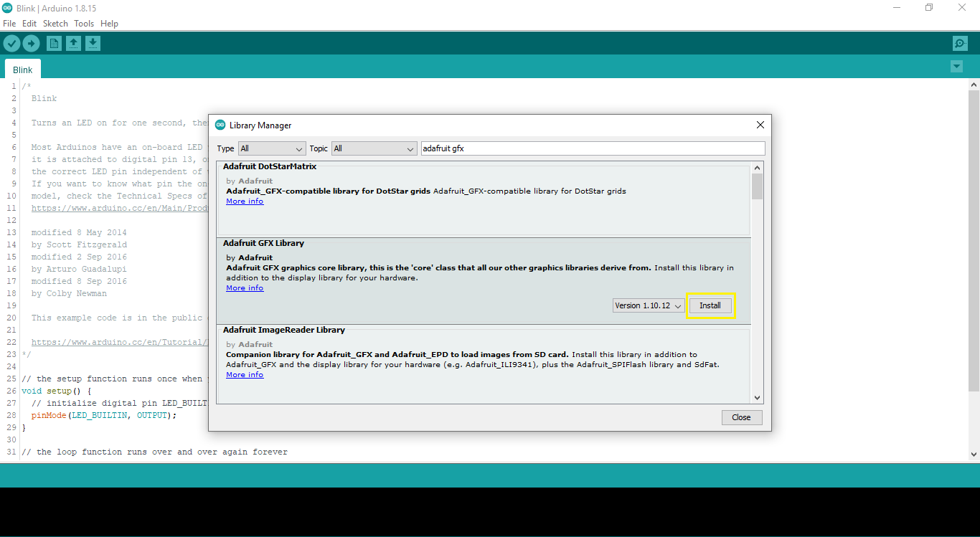The image size is (980, 537).
Task: Open Version 1.10.12 selector dropdown
Action: tap(649, 305)
